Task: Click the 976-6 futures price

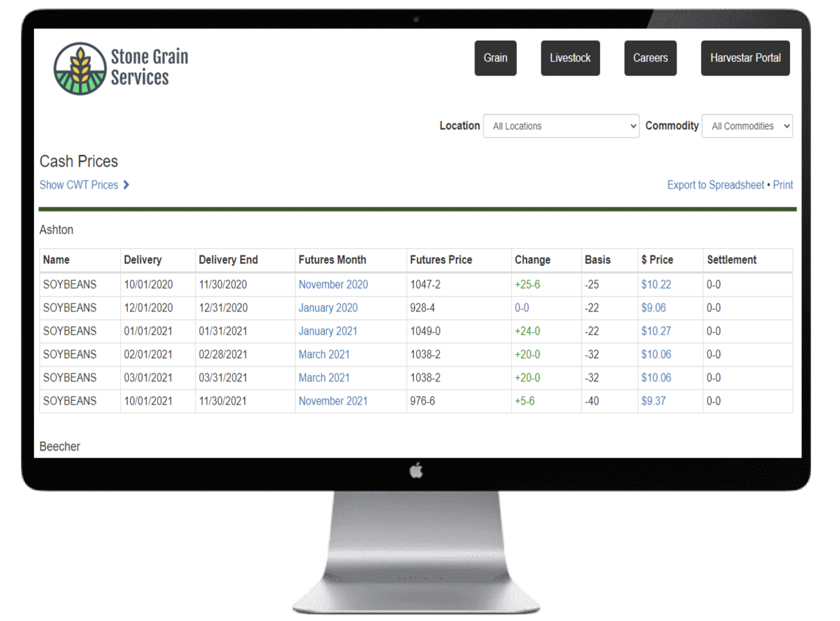Action: 423,401
